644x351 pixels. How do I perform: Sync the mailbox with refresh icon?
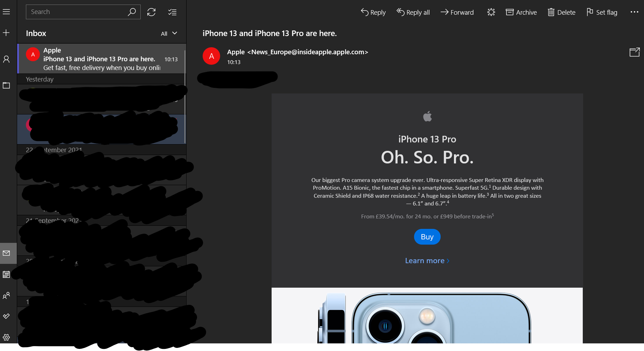point(151,12)
